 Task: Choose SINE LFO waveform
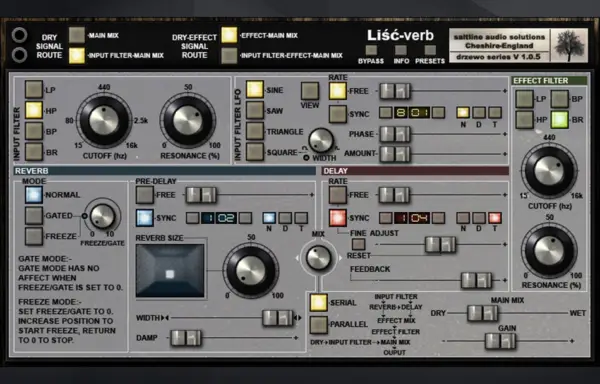click(x=255, y=89)
